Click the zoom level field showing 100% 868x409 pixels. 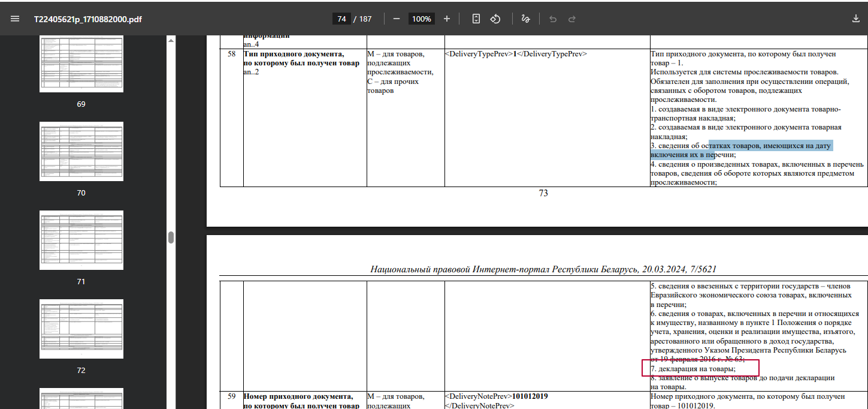[421, 19]
